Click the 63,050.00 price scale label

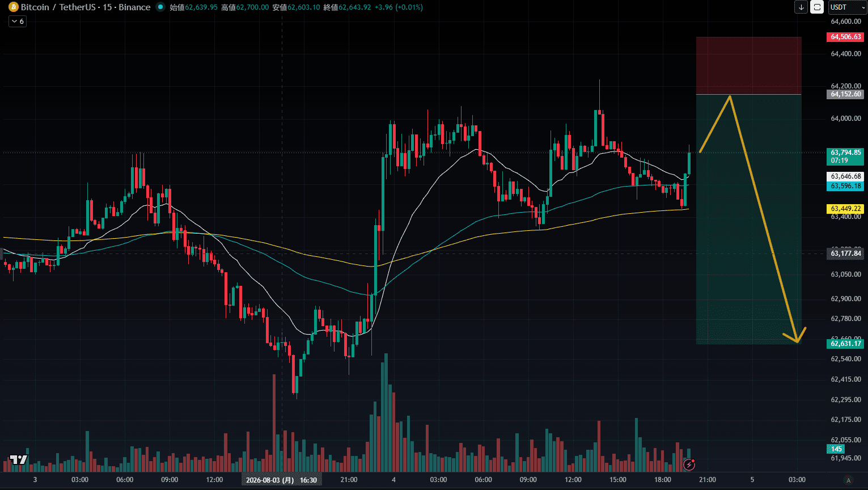pos(845,274)
